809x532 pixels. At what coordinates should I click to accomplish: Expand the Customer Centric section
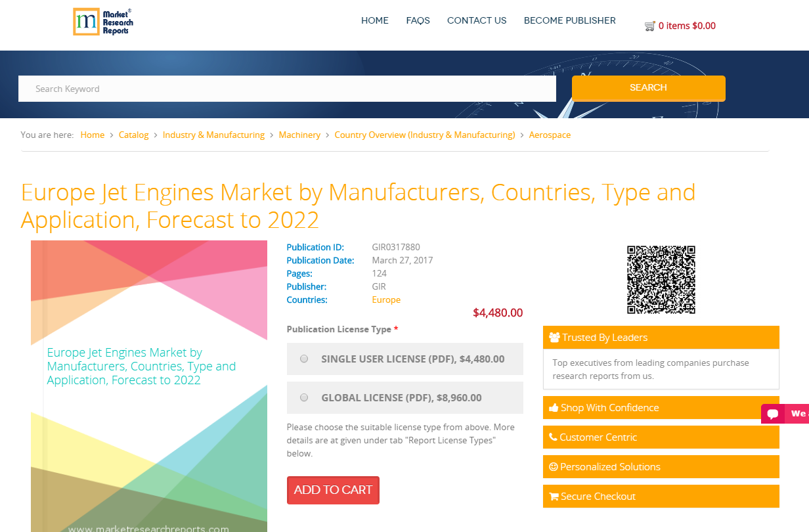[661, 437]
